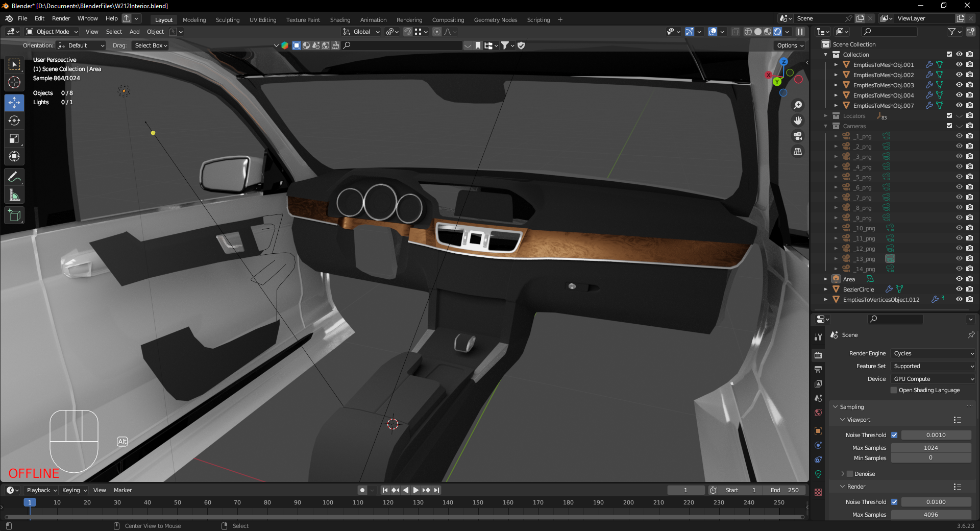The height and width of the screenshot is (531, 980).
Task: Click the render Max Samples field
Action: [x=931, y=515]
